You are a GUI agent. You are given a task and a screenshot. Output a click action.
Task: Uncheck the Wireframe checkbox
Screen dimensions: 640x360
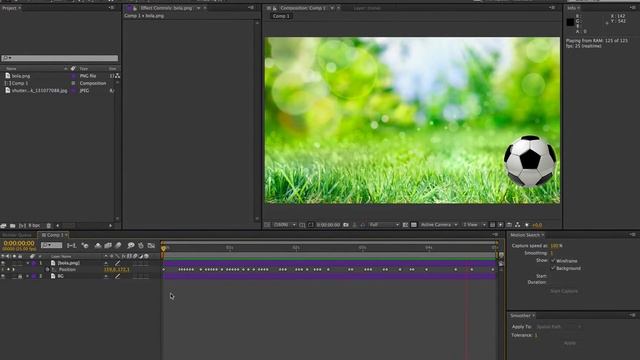[553, 260]
